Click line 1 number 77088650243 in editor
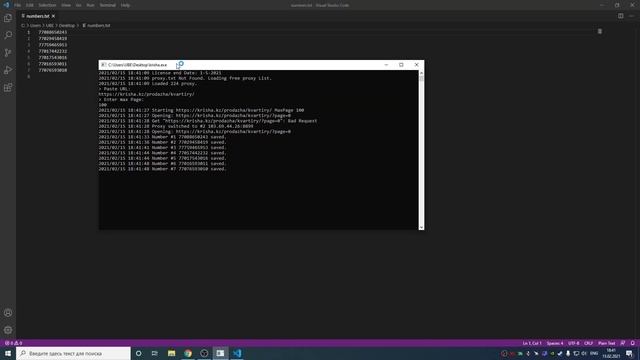The height and width of the screenshot is (360, 640). pyautogui.click(x=53, y=32)
